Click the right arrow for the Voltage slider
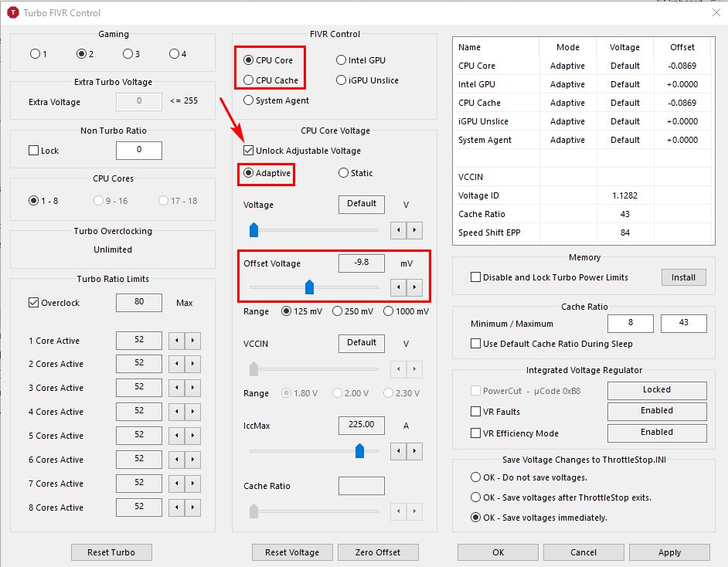The height and width of the screenshot is (567, 728). pyautogui.click(x=414, y=230)
